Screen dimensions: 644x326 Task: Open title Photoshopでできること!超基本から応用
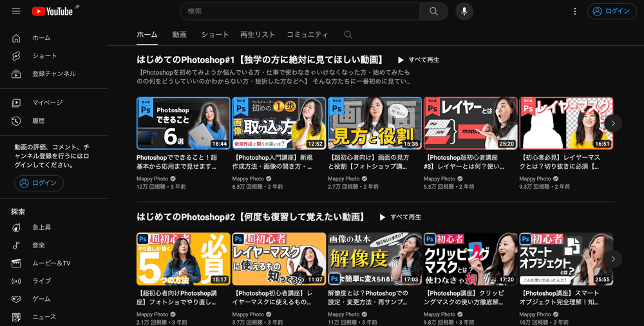pyautogui.click(x=177, y=162)
